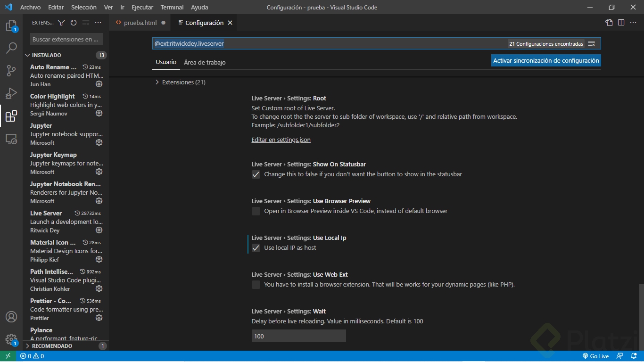Close the Configuración tab
Image resolution: width=644 pixels, height=362 pixels.
(230, 23)
